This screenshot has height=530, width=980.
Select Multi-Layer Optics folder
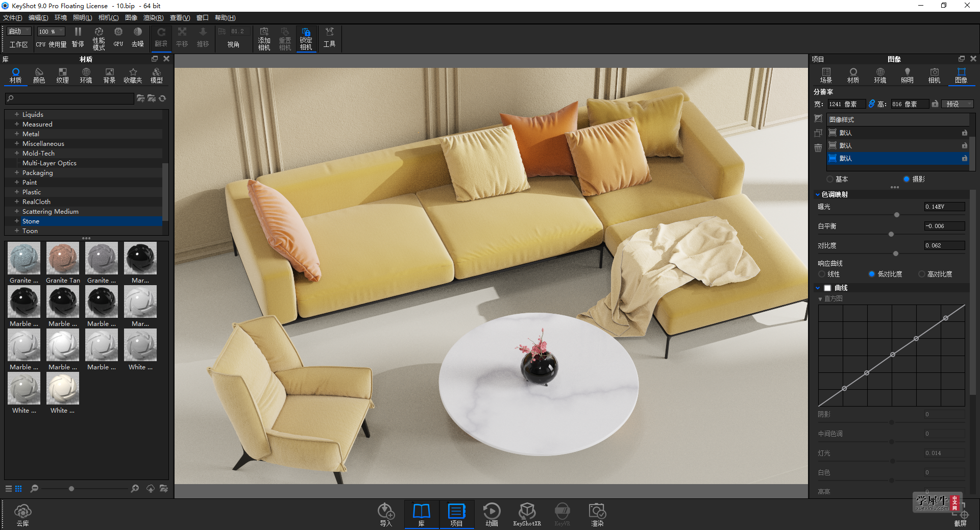coord(49,163)
